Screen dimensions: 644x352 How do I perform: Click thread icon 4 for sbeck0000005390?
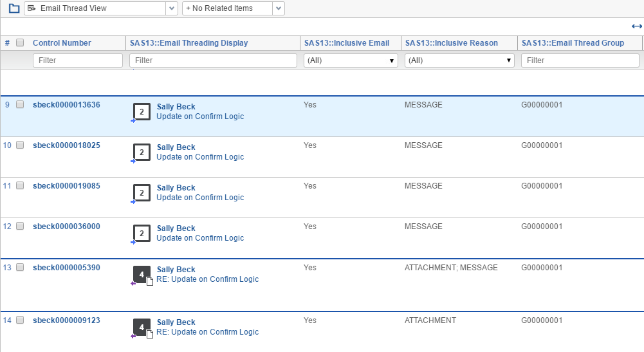pyautogui.click(x=142, y=274)
